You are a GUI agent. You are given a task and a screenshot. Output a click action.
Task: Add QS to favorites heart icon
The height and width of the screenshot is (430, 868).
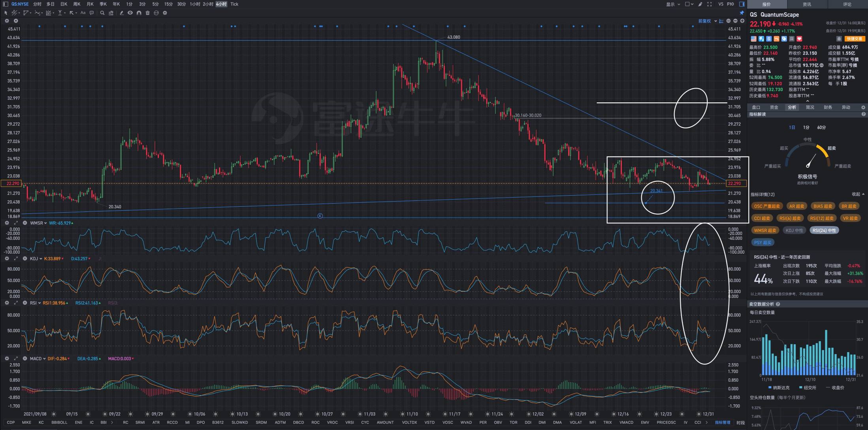(x=799, y=39)
